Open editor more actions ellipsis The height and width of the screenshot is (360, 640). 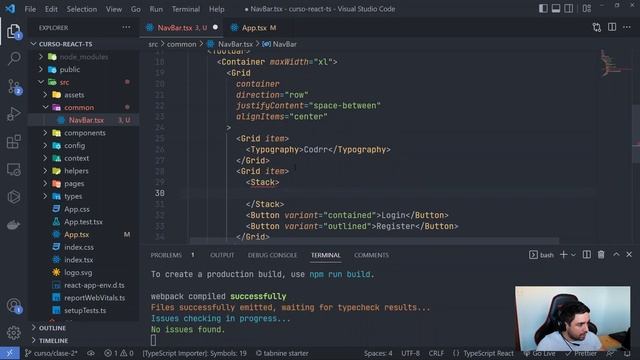click(627, 27)
